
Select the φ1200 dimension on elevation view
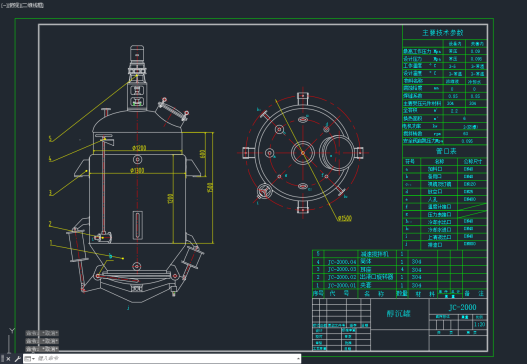tap(139, 148)
